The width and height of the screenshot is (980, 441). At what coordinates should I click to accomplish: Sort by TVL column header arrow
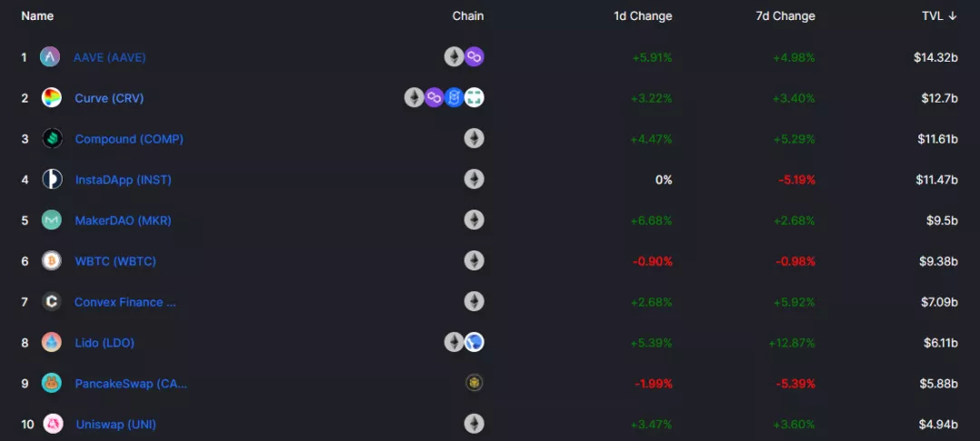click(x=953, y=16)
